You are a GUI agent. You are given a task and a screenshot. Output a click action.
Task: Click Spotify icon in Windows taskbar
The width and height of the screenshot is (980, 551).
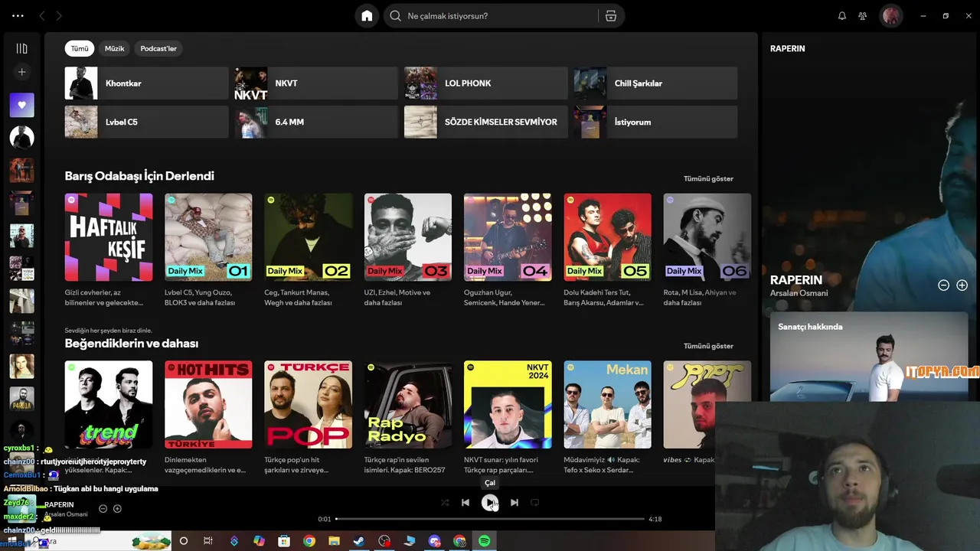[485, 541]
